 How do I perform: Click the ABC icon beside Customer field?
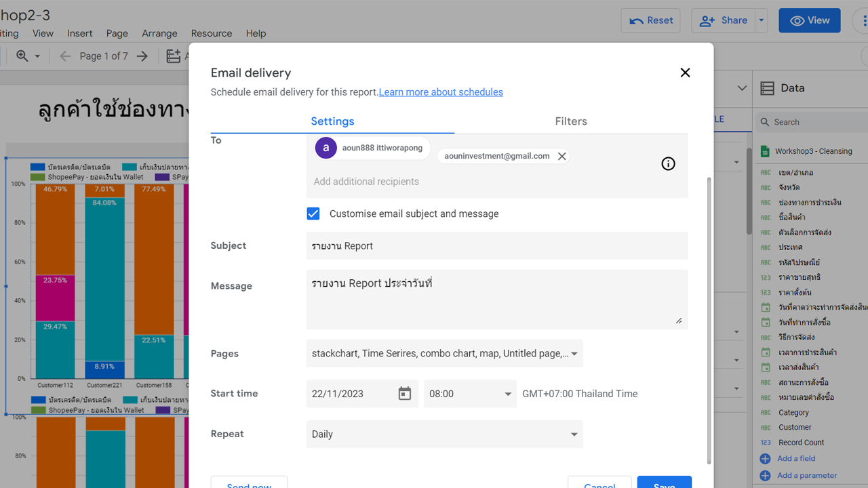[x=766, y=428]
